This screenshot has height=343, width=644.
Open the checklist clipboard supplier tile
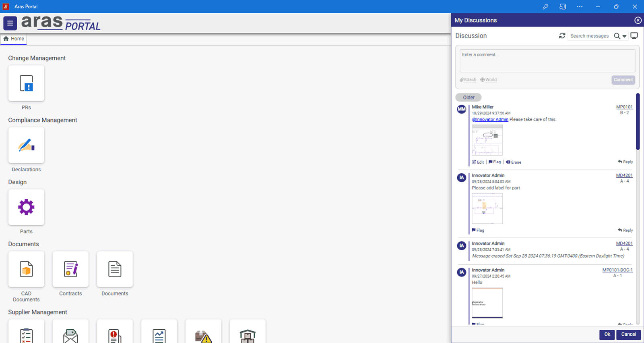26,331
